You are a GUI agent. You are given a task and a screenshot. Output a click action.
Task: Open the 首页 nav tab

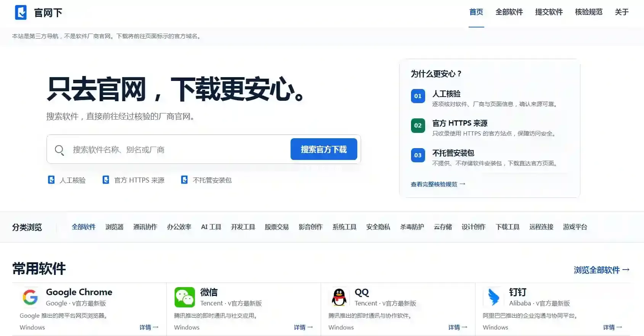(476, 12)
